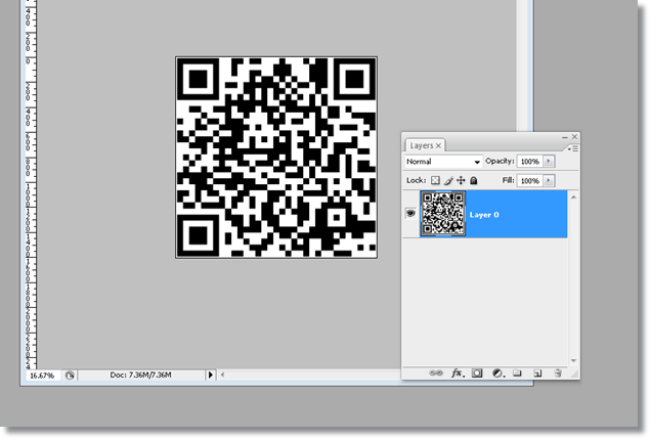The width and height of the screenshot is (650, 439).
Task: Close the Layers tab
Action: tap(438, 146)
